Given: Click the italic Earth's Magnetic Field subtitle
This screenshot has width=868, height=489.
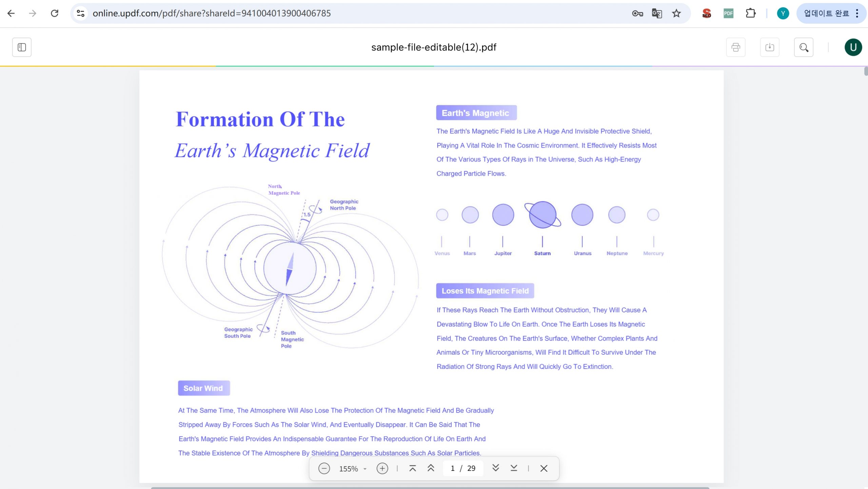Looking at the screenshot, I should (272, 150).
